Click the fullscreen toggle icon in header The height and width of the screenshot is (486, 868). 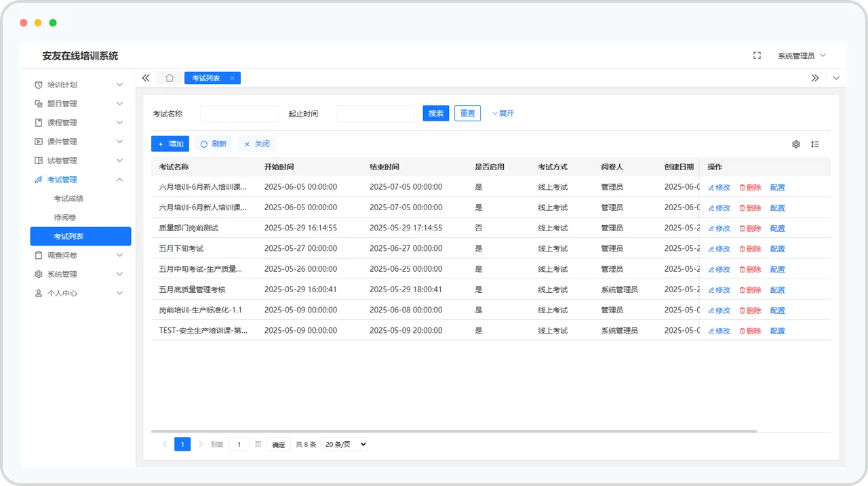(757, 56)
